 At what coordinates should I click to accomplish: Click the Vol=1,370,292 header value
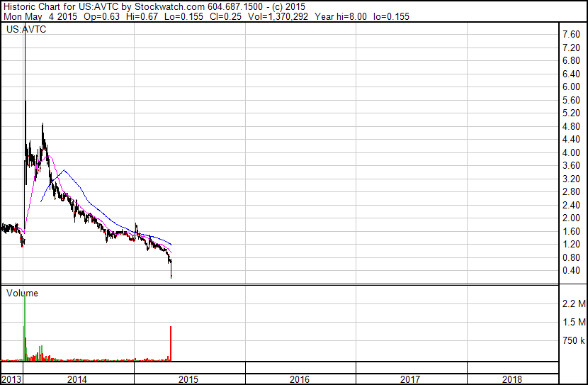tap(278, 16)
